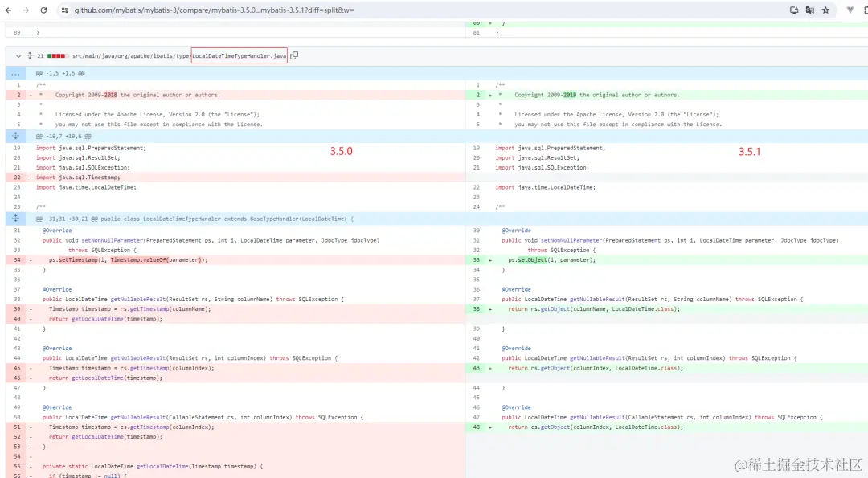
Task: Expand hidden lines at hunk @@ -31,31 +30,21
Action: pos(15,219)
